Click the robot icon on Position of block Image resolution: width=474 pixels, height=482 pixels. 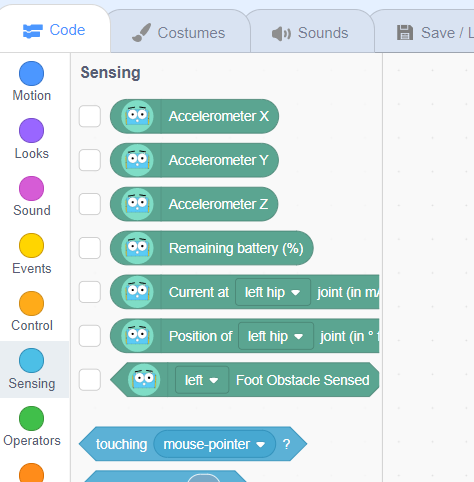pos(137,336)
